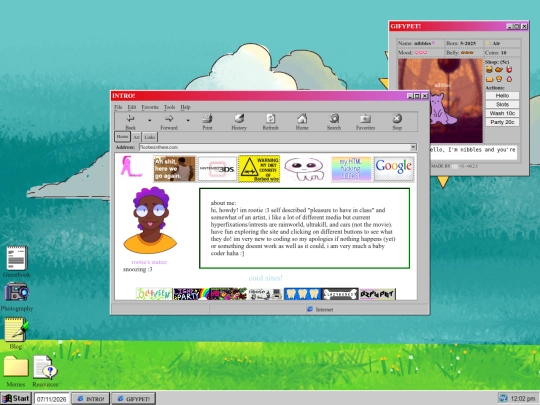Buy the pink strawberry item in GIFYPET shop
540x405 pixels.
click(x=509, y=79)
